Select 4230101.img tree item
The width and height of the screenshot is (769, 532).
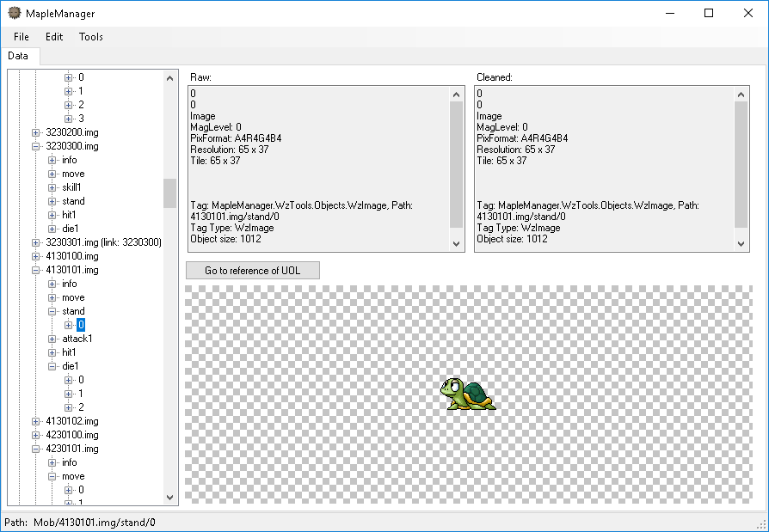(72, 449)
